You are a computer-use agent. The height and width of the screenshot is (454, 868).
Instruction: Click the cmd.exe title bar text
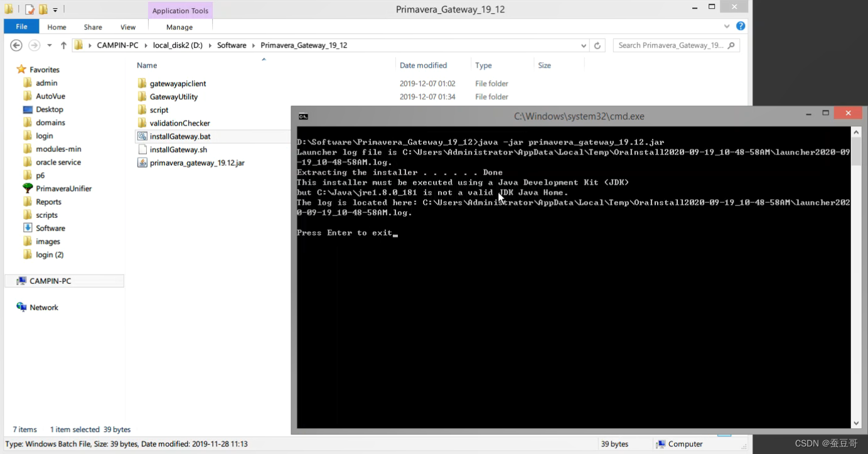pos(579,116)
